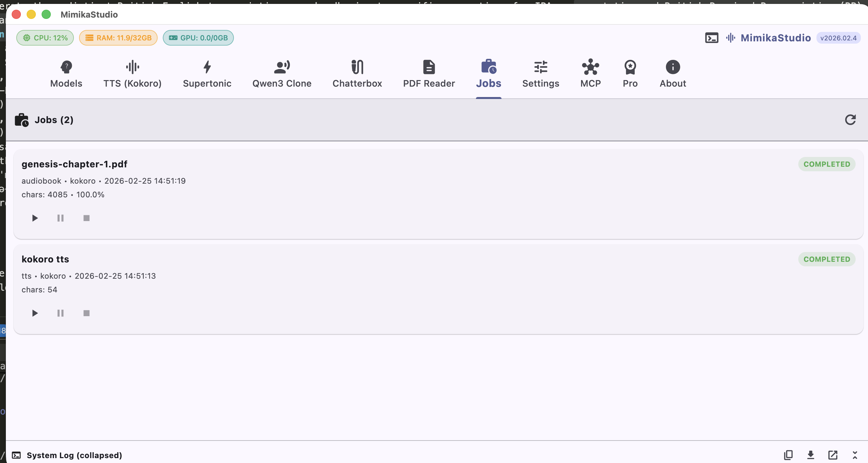Download the system log
This screenshot has width=868, height=463.
pos(811,455)
